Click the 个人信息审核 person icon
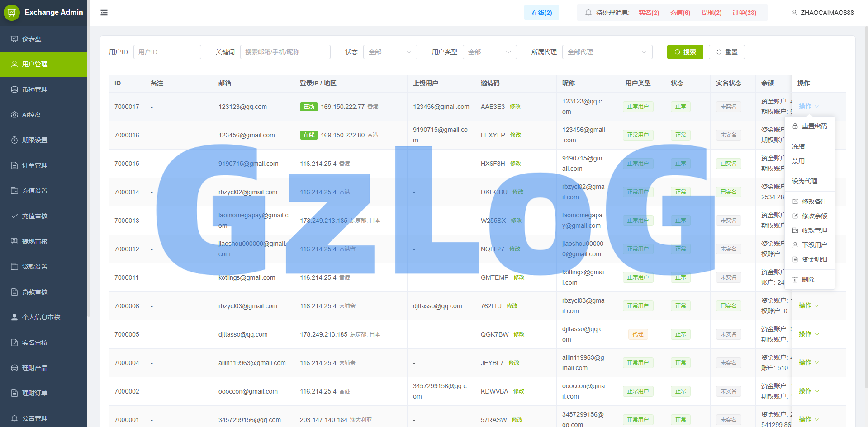868x427 pixels. point(14,317)
